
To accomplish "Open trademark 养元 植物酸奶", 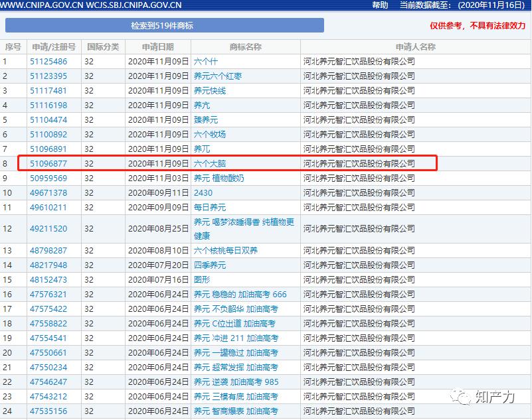I will tap(219, 178).
